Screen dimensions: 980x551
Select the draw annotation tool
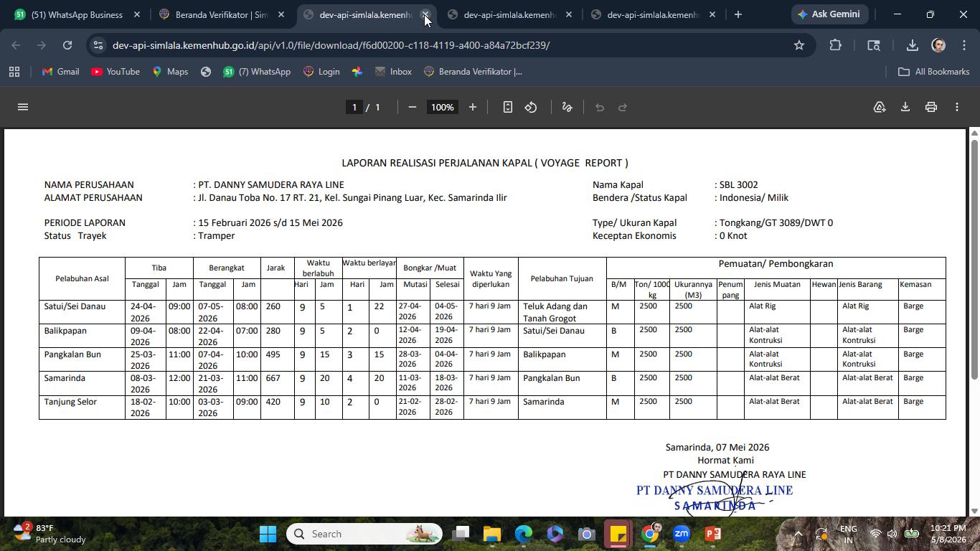[x=567, y=107]
